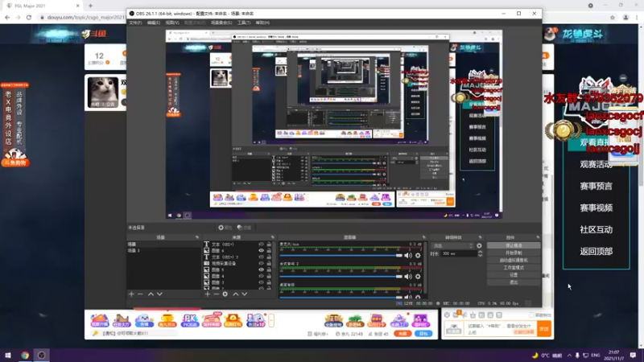Go back in the Chrome browser
The image size is (644, 362).
tap(7, 17)
